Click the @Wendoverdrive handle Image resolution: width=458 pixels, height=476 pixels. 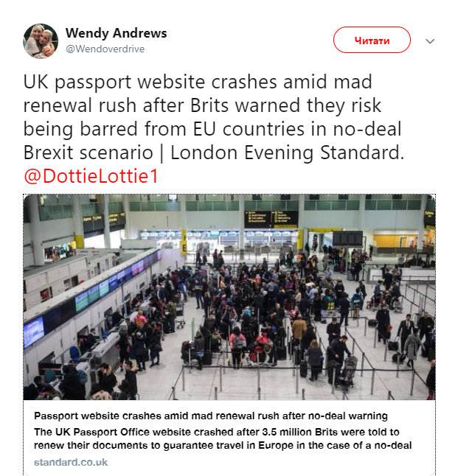105,49
